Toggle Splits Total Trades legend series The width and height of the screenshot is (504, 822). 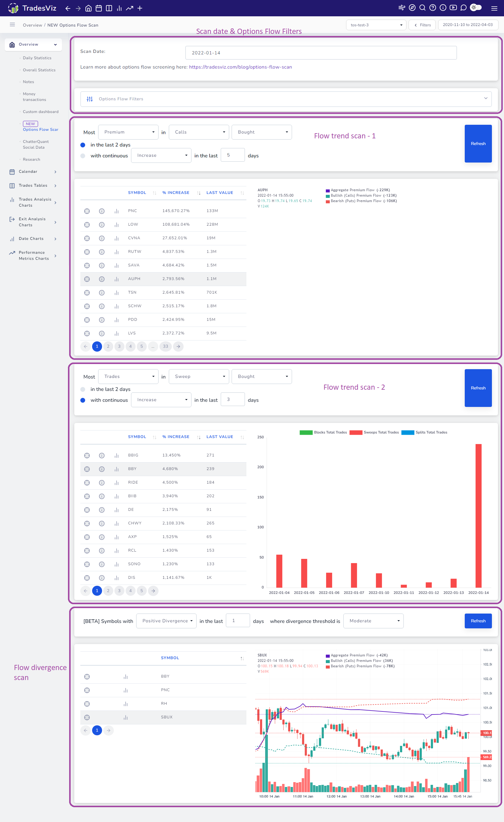click(x=424, y=432)
